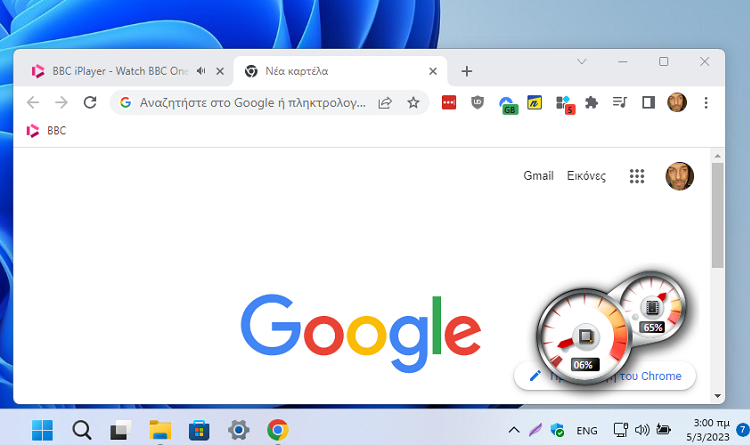The width and height of the screenshot is (750, 445).
Task: Expand the tab search chevron
Action: (x=582, y=61)
